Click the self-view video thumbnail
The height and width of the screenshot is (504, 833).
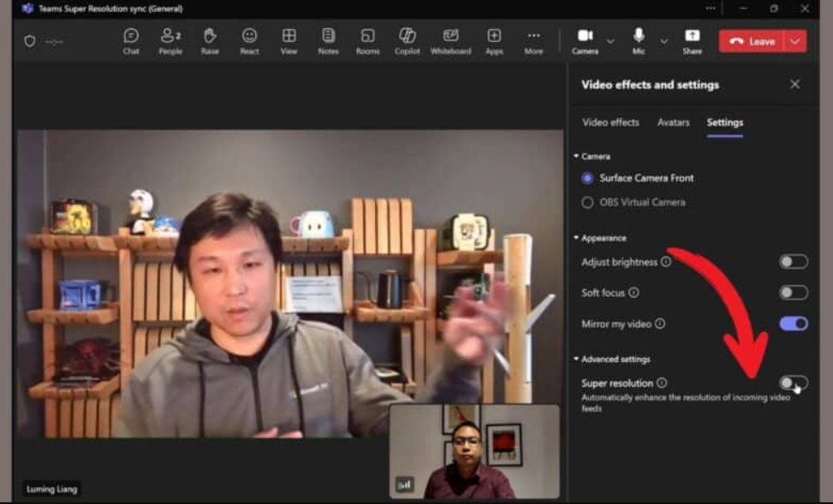pyautogui.click(x=474, y=452)
